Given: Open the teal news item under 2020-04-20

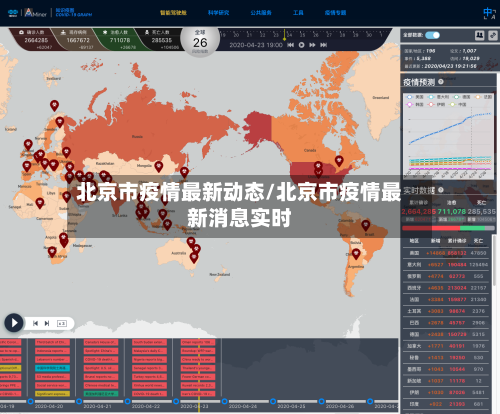Looking at the screenshot, I should pos(52,368).
